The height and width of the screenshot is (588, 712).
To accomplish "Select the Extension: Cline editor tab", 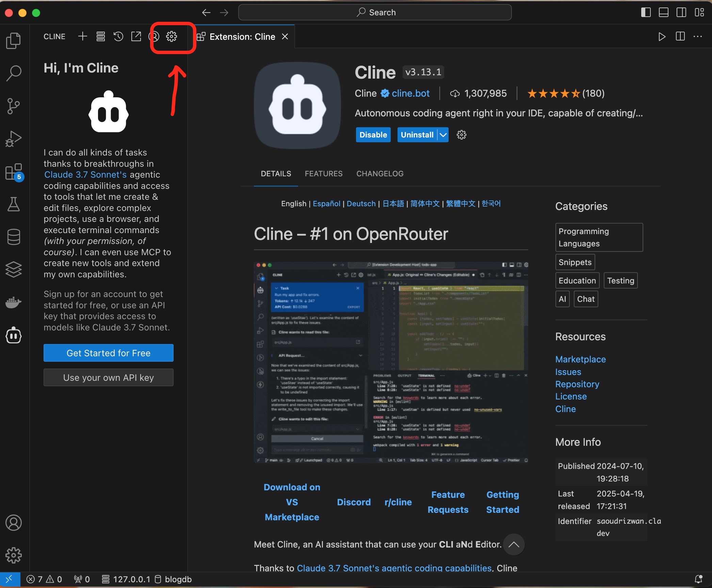I will [242, 36].
